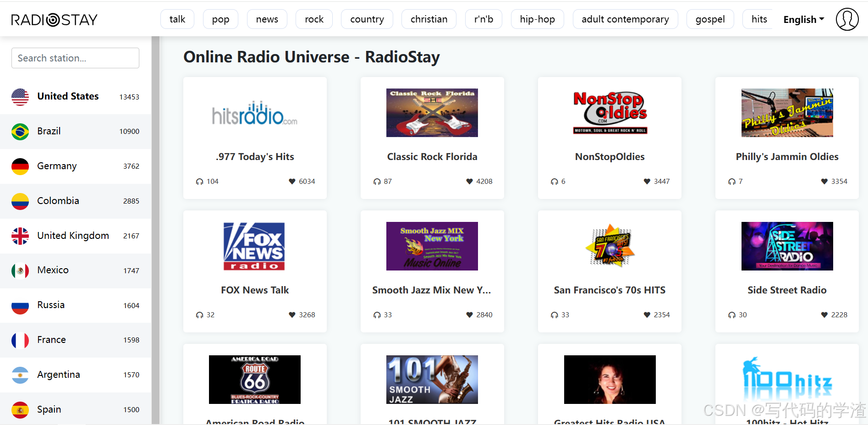Select the hip-hop genre tag

[x=537, y=19]
